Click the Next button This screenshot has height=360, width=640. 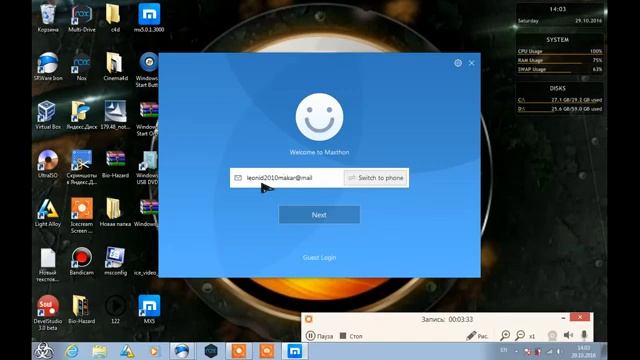point(319,215)
